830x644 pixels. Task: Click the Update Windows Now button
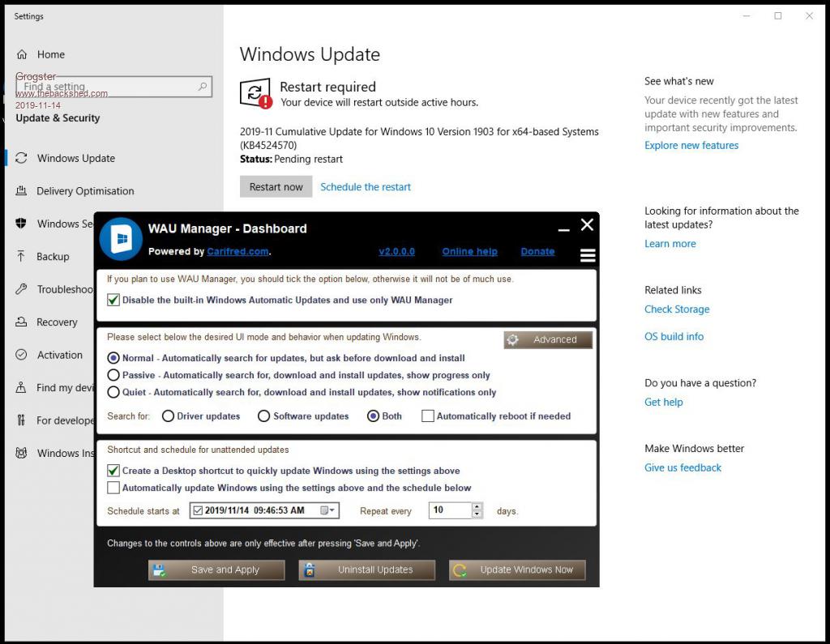[517, 569]
